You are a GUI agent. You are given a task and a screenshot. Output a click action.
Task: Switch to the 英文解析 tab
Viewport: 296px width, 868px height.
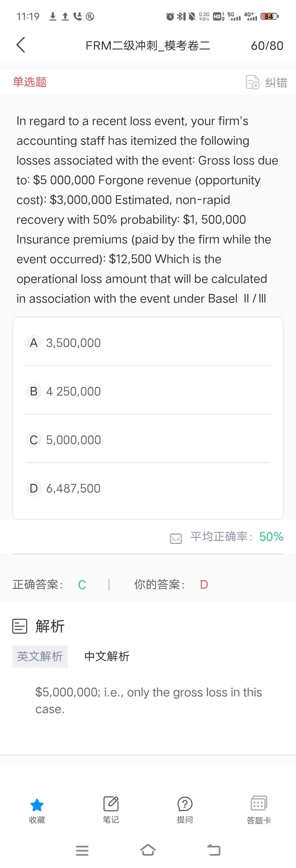[40, 656]
